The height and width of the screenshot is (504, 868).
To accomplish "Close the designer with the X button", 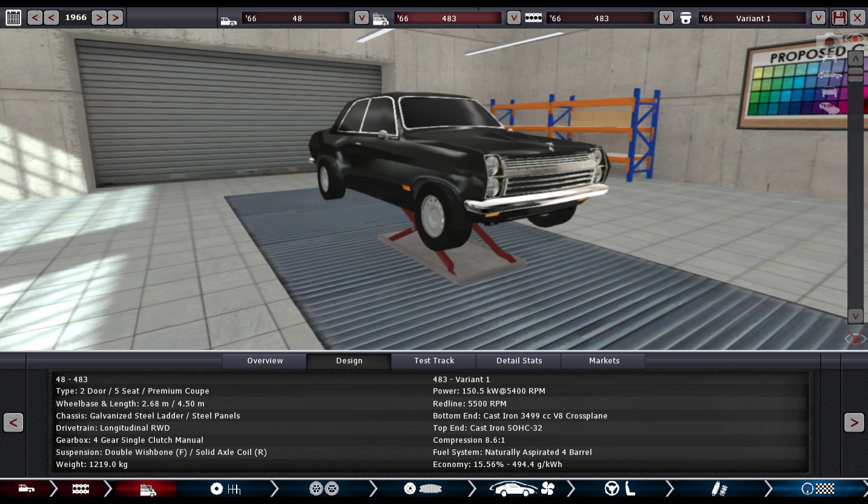I will click(x=857, y=18).
